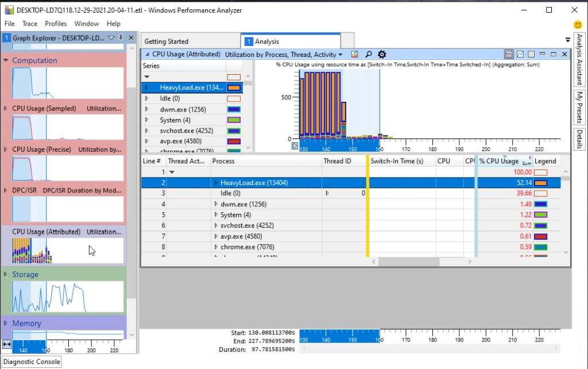Expand the Idle (0) Thread ID arrow

point(327,193)
